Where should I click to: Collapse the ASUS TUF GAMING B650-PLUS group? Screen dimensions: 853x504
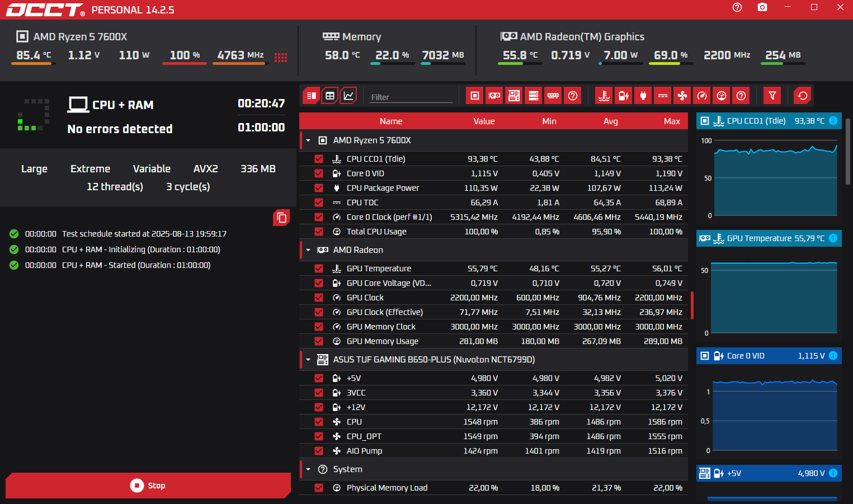point(308,360)
